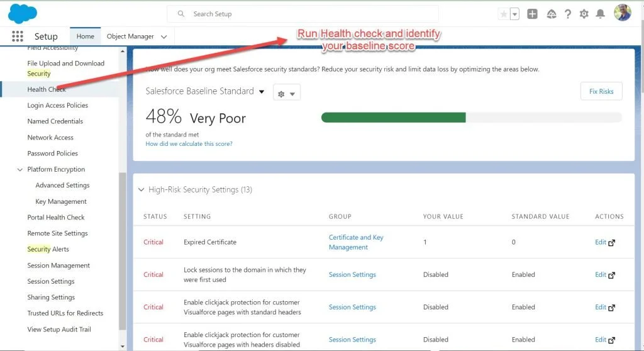Image resolution: width=644 pixels, height=351 pixels.
Task: Select Health Check in the sidebar
Action: click(x=47, y=89)
